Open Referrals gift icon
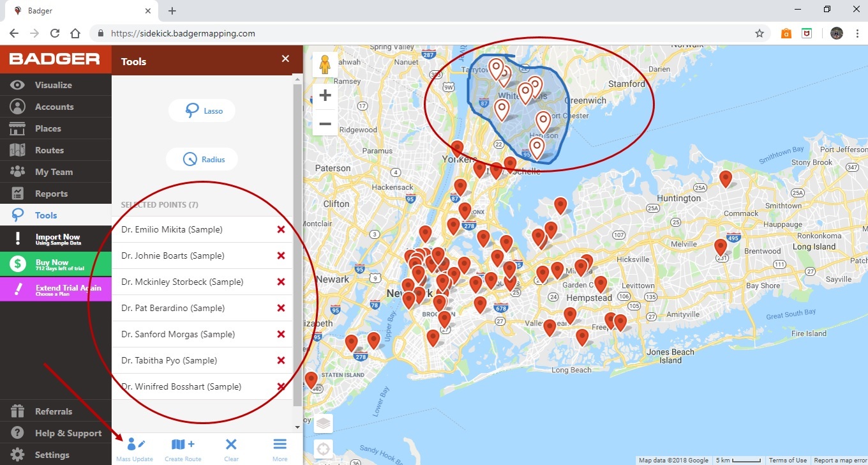Screen dimensions: 868x465 [x=18, y=411]
